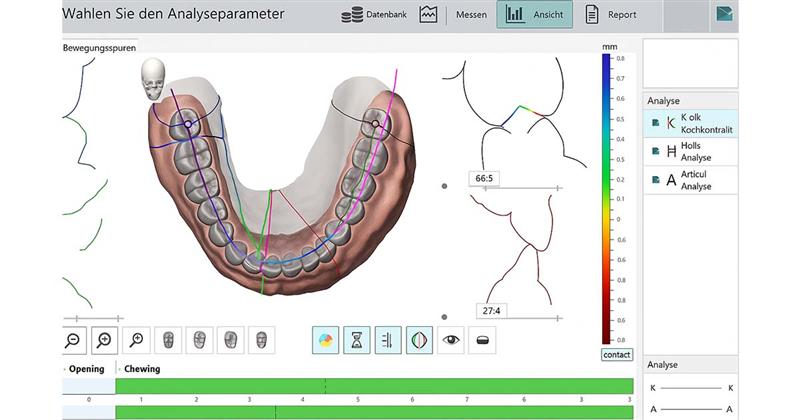Viewport: 800px width, 420px height.
Task: Switch to the Ansicht tab
Action: point(534,15)
